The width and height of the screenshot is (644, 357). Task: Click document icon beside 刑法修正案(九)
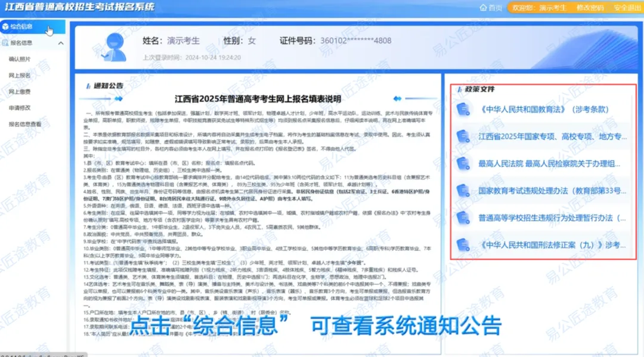pyautogui.click(x=463, y=245)
